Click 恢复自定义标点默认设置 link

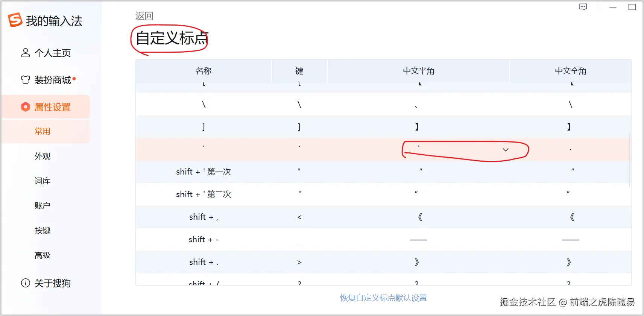point(384,298)
